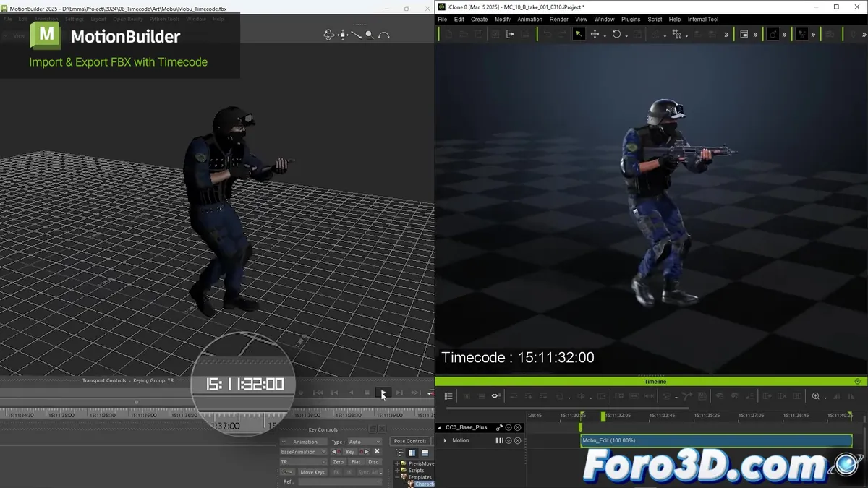Expand the Scripts folder
This screenshot has height=488, width=868.
click(x=397, y=470)
